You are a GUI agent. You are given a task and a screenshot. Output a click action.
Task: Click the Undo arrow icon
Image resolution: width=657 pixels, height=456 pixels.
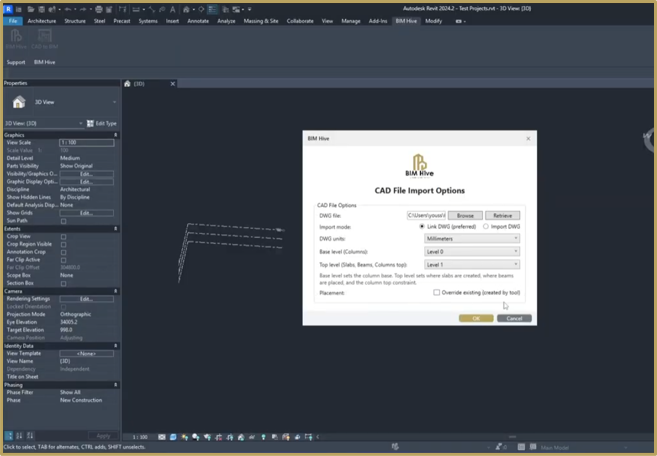click(x=68, y=9)
